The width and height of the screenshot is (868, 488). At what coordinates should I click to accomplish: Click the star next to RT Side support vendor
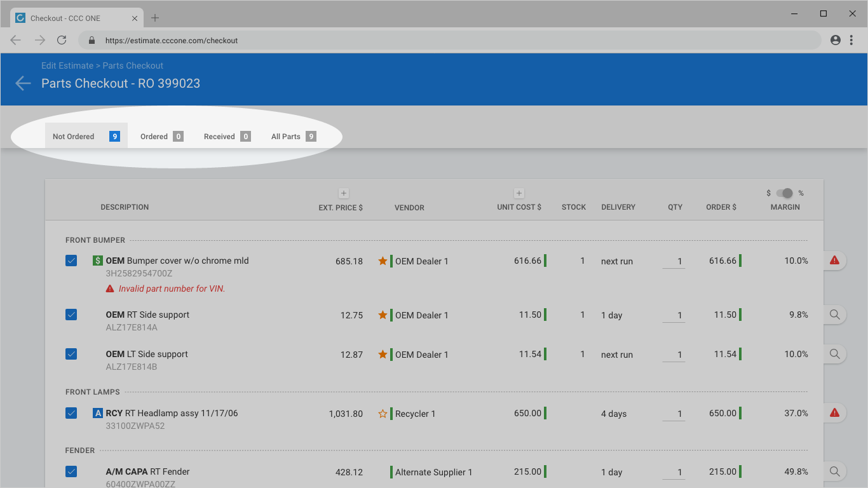(383, 315)
